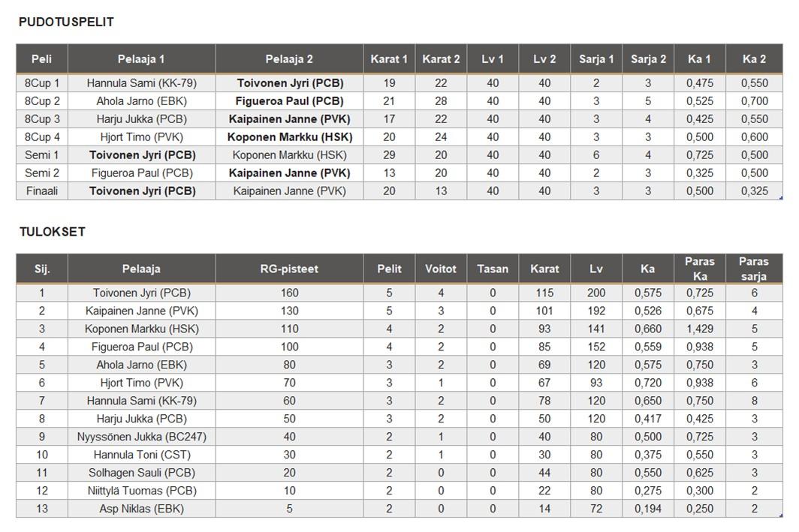Click the PUDOTUSPELIT section heading

coord(66,22)
